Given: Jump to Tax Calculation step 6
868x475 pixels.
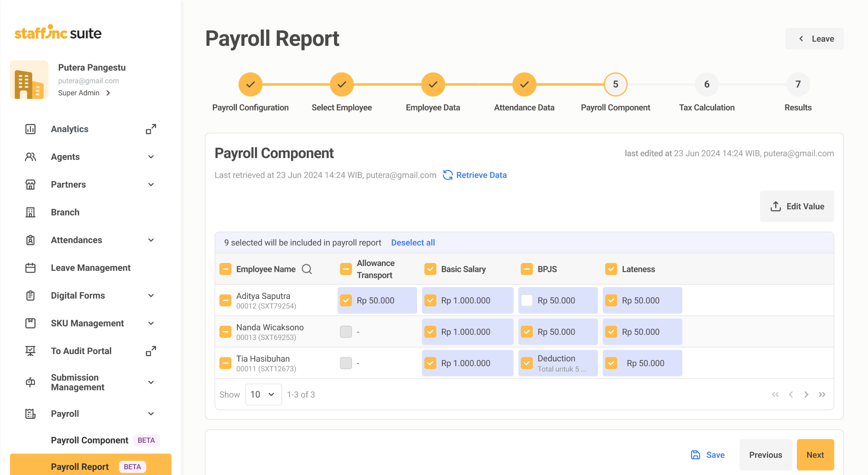Looking at the screenshot, I should tap(707, 84).
